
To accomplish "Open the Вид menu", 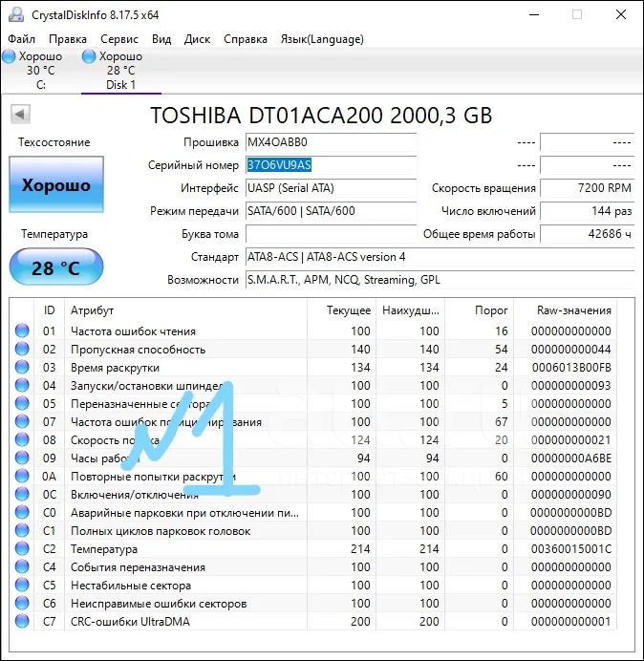I will 161,39.
